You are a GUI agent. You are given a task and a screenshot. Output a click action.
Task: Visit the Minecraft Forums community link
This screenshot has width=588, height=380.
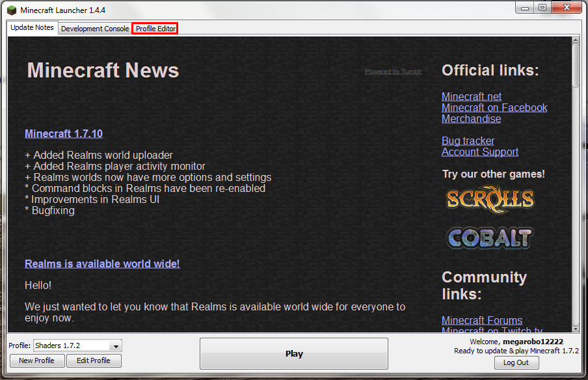pos(482,320)
